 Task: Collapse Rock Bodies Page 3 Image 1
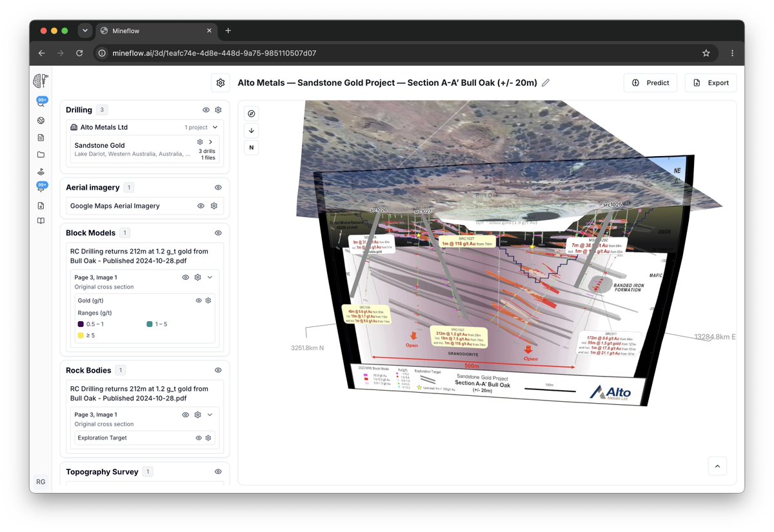coord(210,415)
